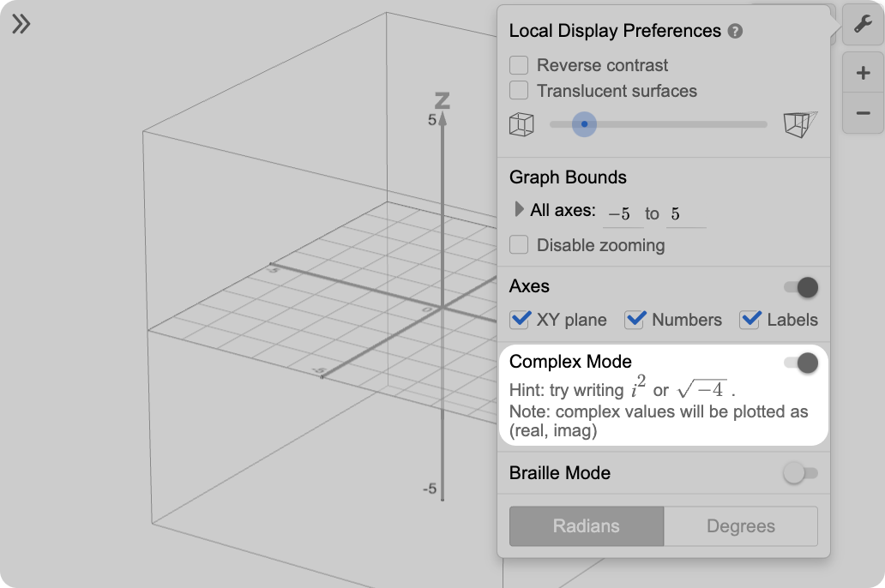The image size is (885, 588).
Task: Check Disable zooming option
Action: click(519, 245)
